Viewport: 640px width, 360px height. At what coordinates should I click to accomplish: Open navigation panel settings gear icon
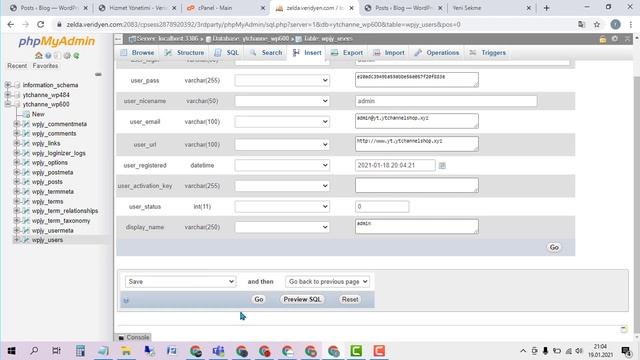point(67,56)
